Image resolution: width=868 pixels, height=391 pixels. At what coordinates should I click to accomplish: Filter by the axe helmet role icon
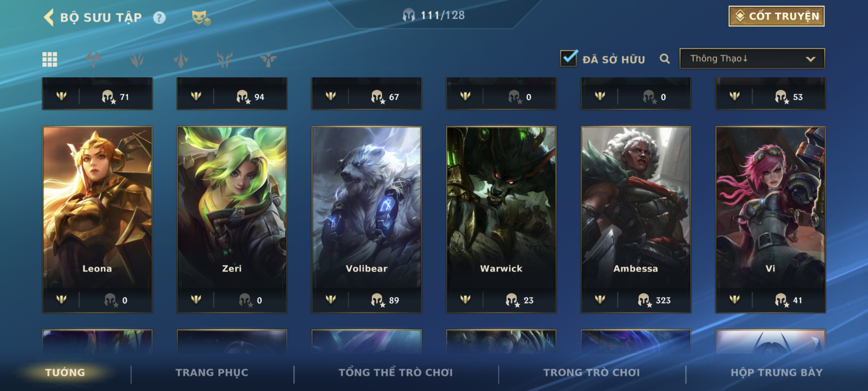(x=93, y=59)
